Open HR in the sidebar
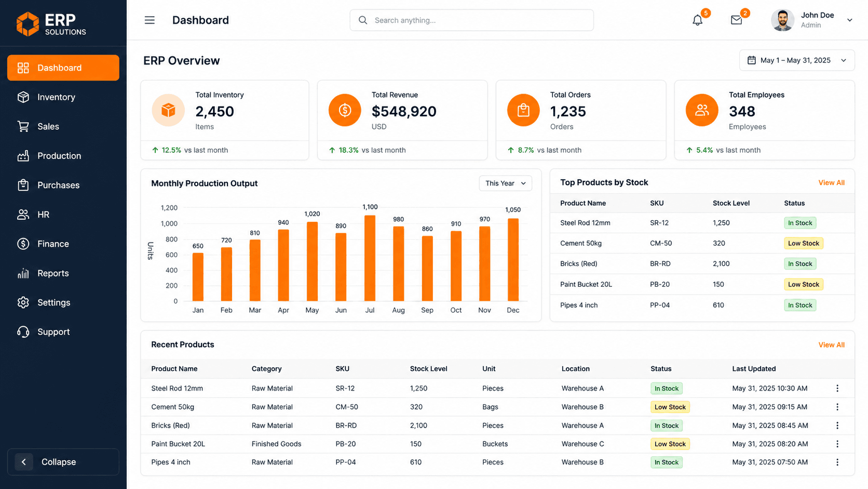The image size is (868, 489). pyautogui.click(x=63, y=215)
